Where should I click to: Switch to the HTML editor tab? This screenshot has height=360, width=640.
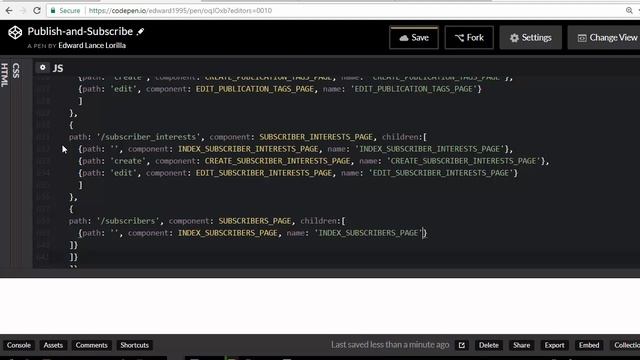click(4, 75)
